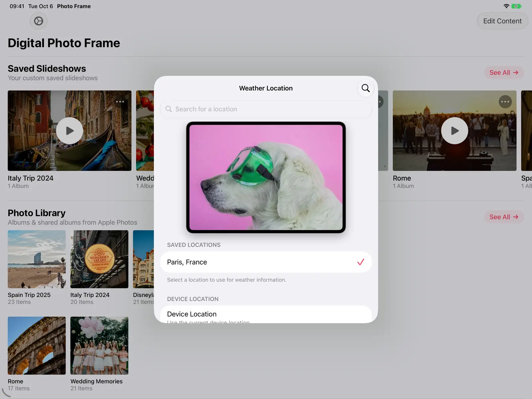532x399 pixels.
Task: Play the Italy Trip 2024 slideshow
Action: pos(69,131)
